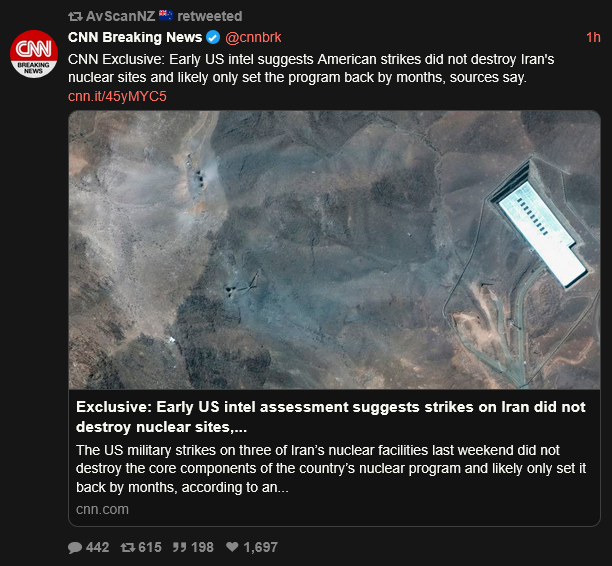
Task: Click the retweeted arrows icon beside AvScanNZ
Action: [x=75, y=16]
